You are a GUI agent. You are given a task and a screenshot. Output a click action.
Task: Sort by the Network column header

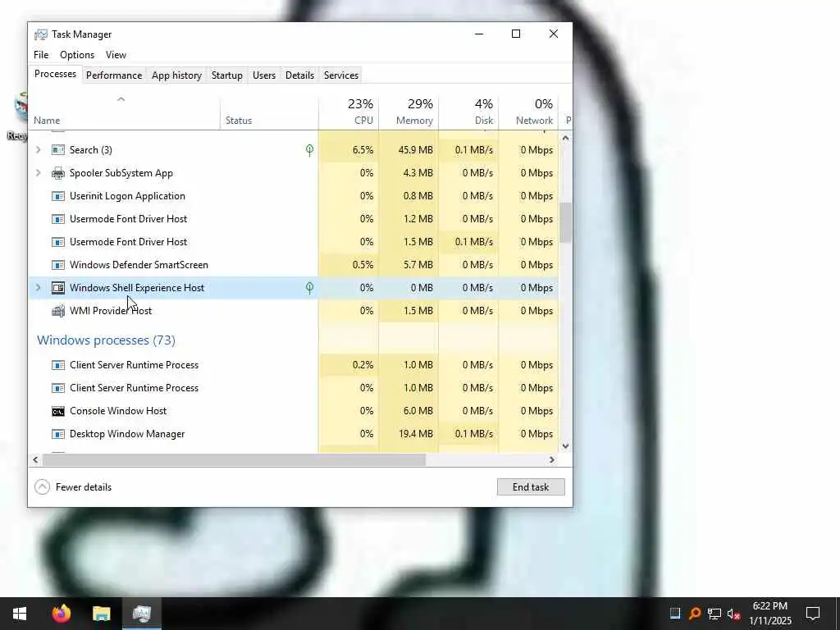529,112
